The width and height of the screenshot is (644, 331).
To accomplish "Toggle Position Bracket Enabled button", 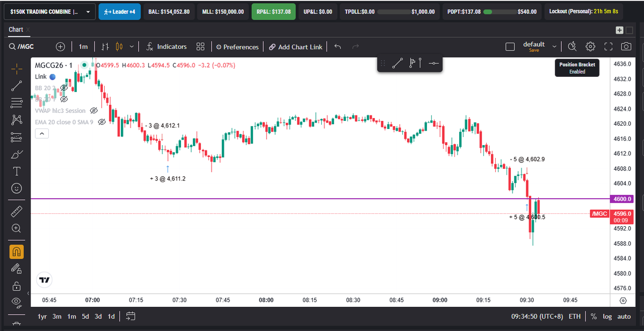I will click(x=577, y=68).
